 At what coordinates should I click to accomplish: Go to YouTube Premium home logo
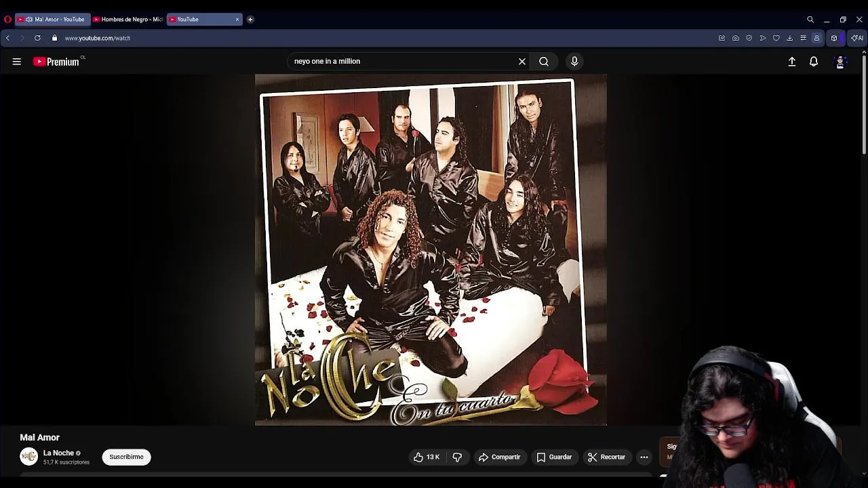(x=56, y=62)
